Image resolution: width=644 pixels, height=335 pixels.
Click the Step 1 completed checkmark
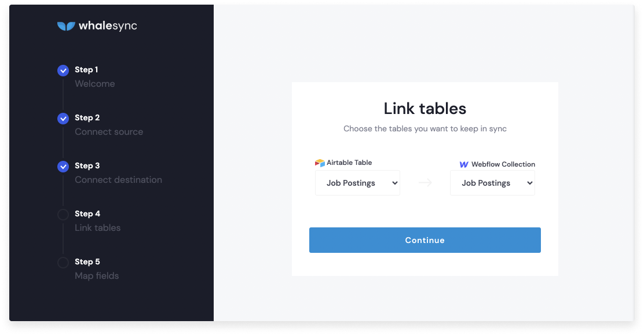[x=63, y=71]
